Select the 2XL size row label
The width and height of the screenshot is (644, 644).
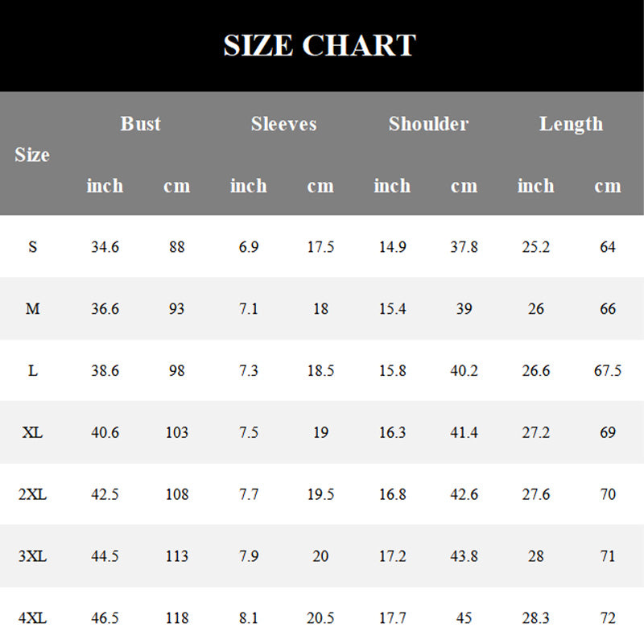tap(32, 494)
